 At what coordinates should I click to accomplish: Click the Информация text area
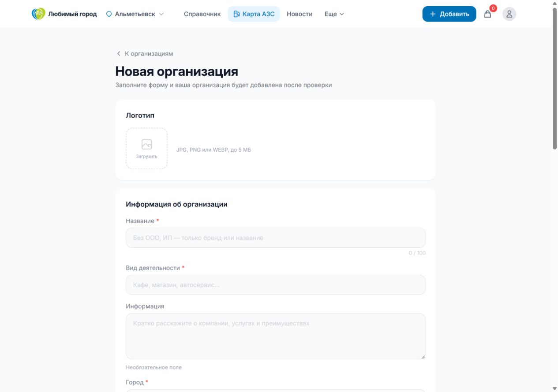pyautogui.click(x=276, y=336)
